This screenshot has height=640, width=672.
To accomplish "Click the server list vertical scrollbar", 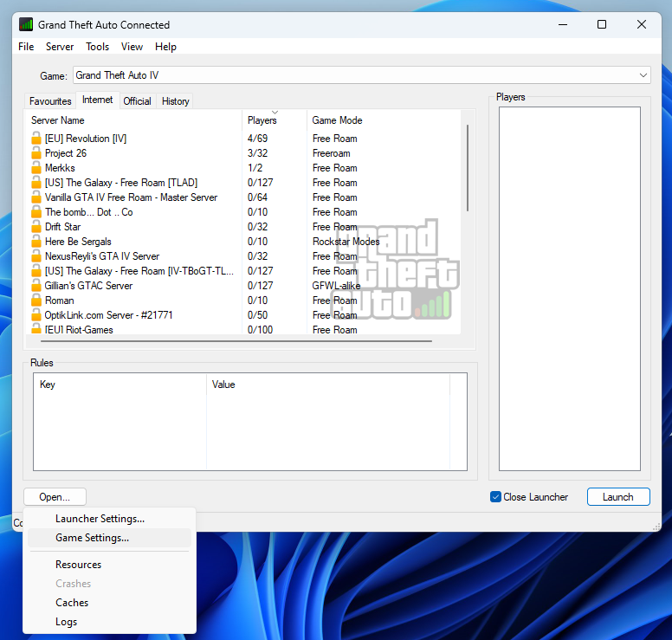I will pos(468,168).
